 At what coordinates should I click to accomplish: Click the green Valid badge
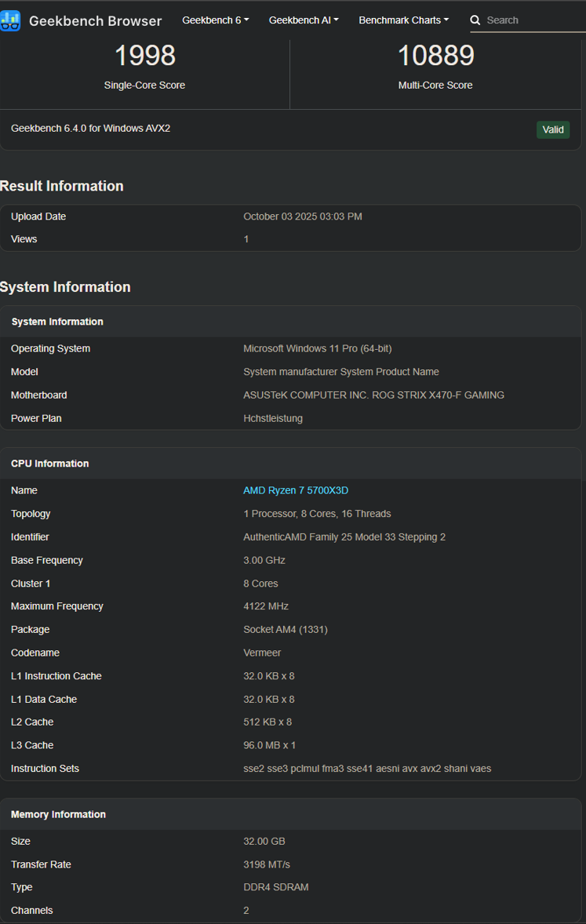(x=553, y=129)
